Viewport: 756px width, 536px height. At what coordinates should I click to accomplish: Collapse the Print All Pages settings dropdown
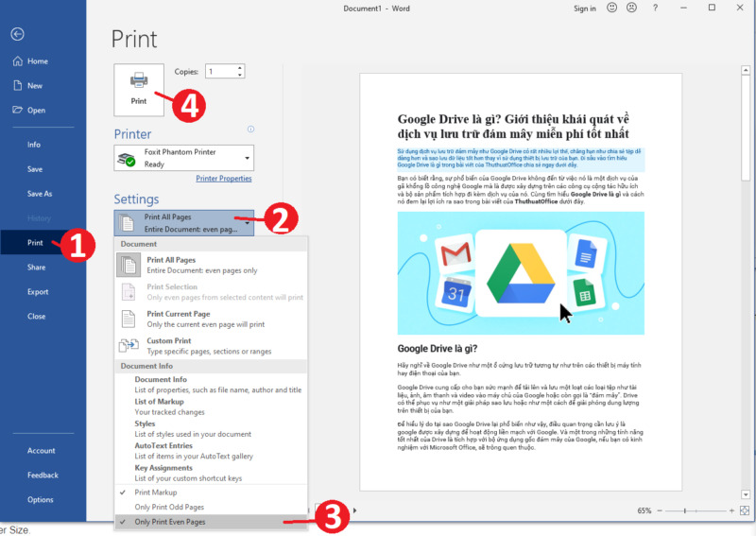[x=183, y=222]
